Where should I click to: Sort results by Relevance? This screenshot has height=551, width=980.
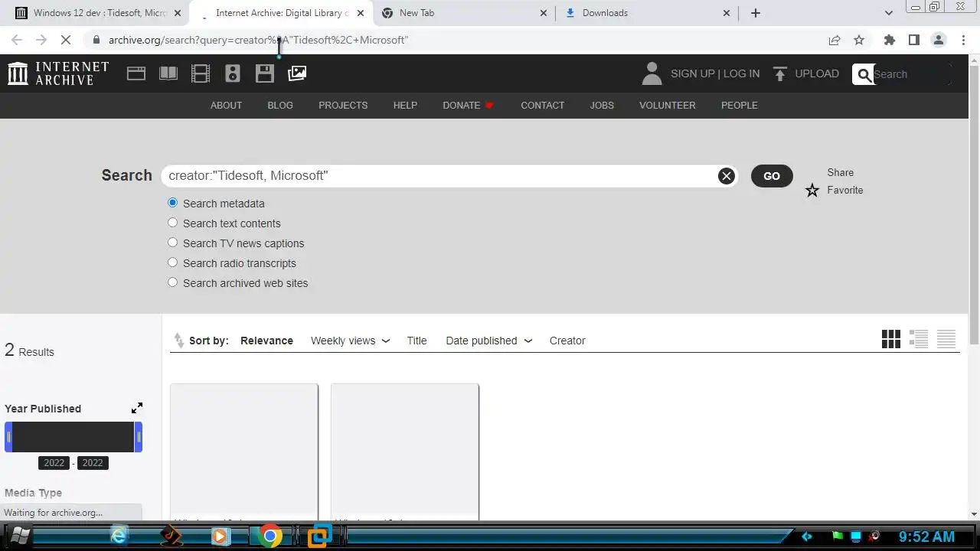(x=266, y=341)
